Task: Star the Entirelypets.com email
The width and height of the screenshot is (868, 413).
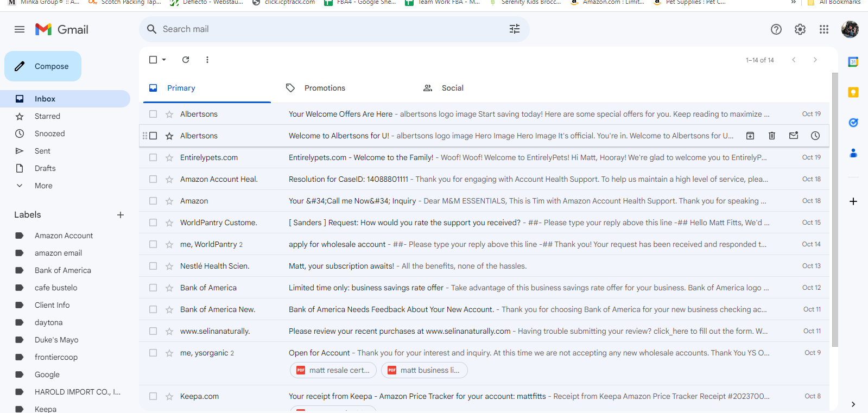Action: click(x=169, y=157)
